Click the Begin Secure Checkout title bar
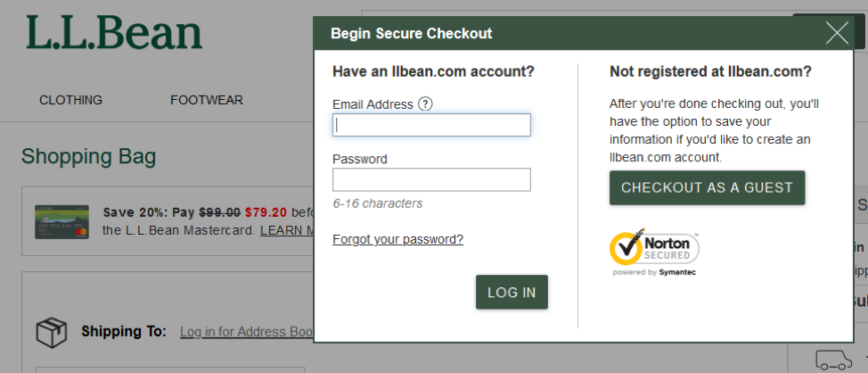 tap(535, 33)
